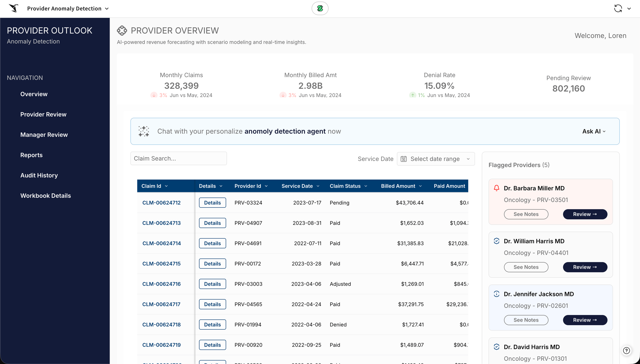The width and height of the screenshot is (640, 364).
Task: Click status icon beside Dr. David Harris
Action: click(x=496, y=347)
